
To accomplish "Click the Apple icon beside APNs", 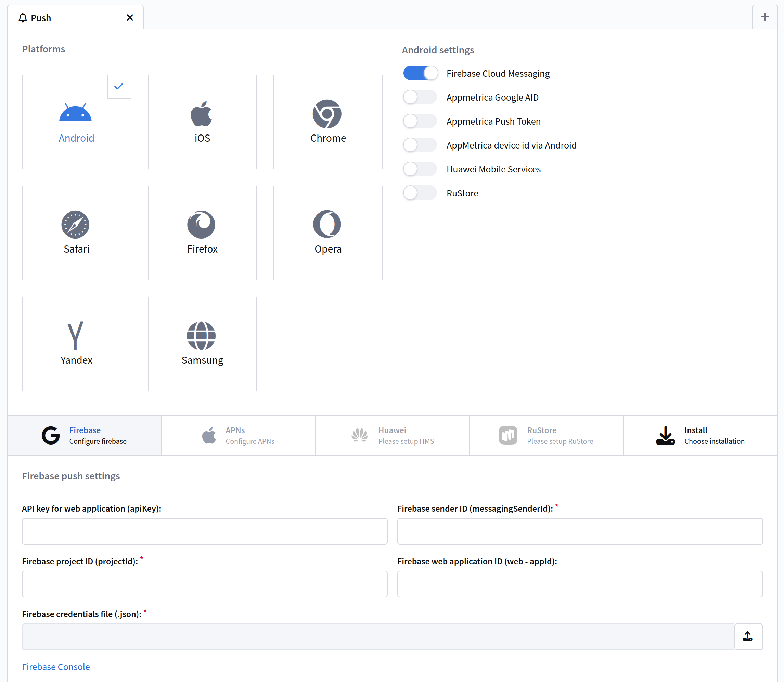I will tap(209, 435).
